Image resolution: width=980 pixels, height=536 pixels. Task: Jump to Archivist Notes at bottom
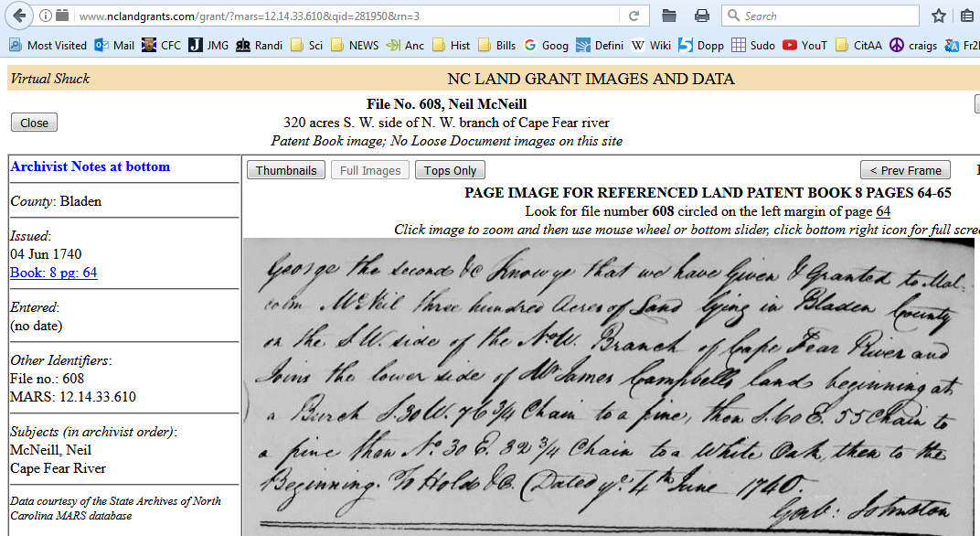click(x=90, y=166)
